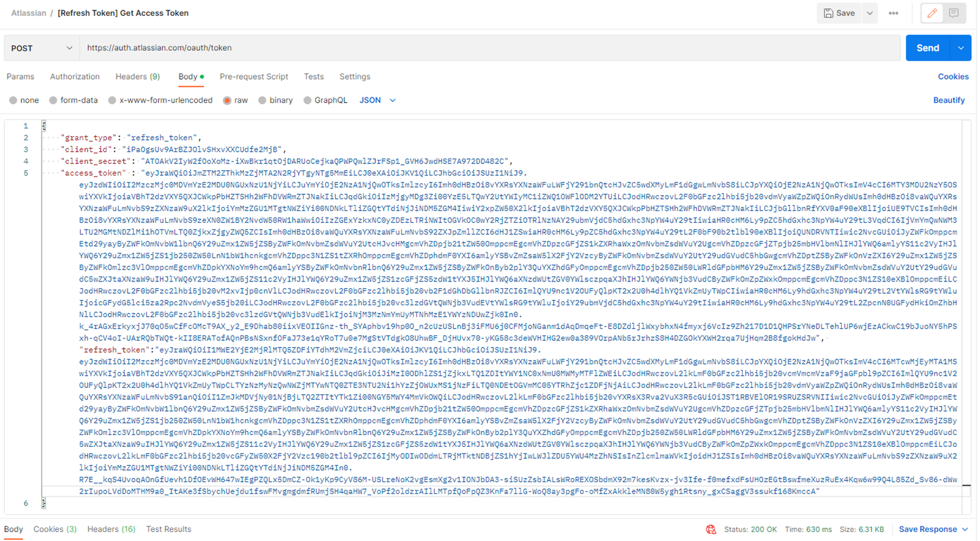
Task: Click the pencil edit icon
Action: click(x=932, y=13)
